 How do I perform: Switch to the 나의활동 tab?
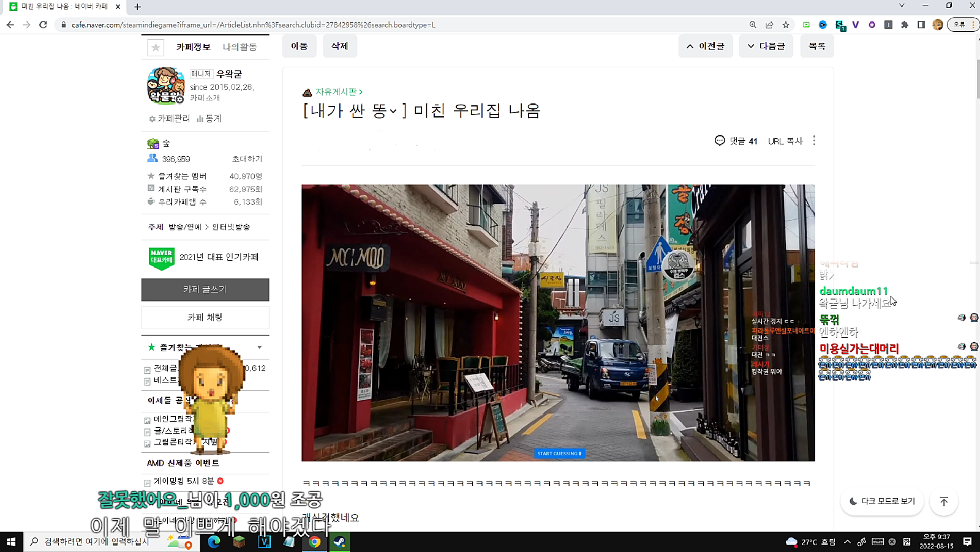[239, 47]
